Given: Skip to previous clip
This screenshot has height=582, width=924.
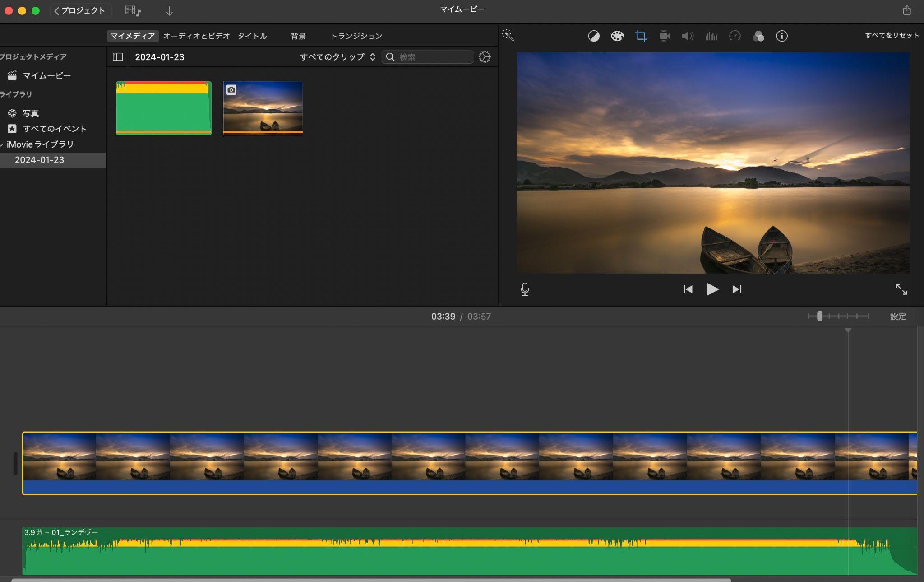Looking at the screenshot, I should pyautogui.click(x=688, y=289).
